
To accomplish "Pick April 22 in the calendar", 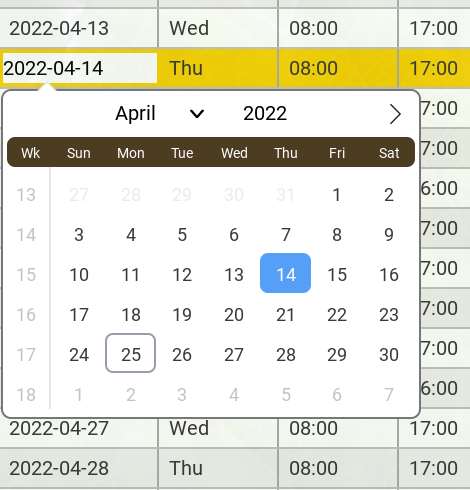I will [x=337, y=315].
